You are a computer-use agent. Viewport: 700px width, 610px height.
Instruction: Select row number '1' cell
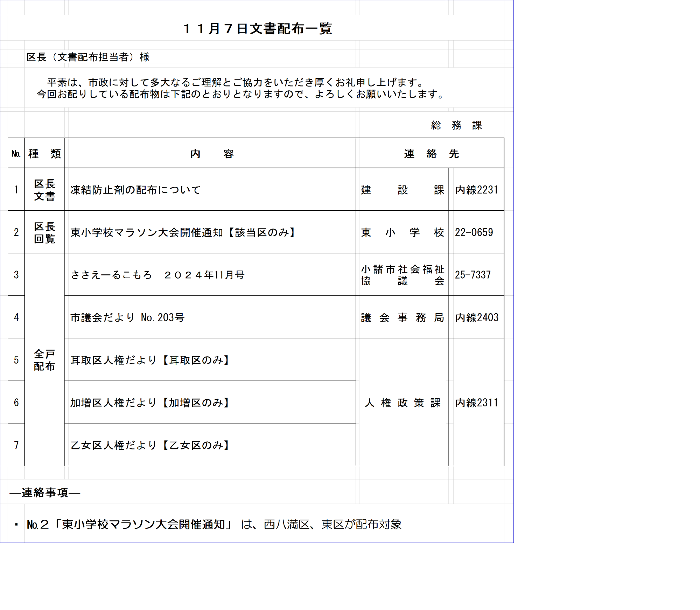(x=16, y=190)
